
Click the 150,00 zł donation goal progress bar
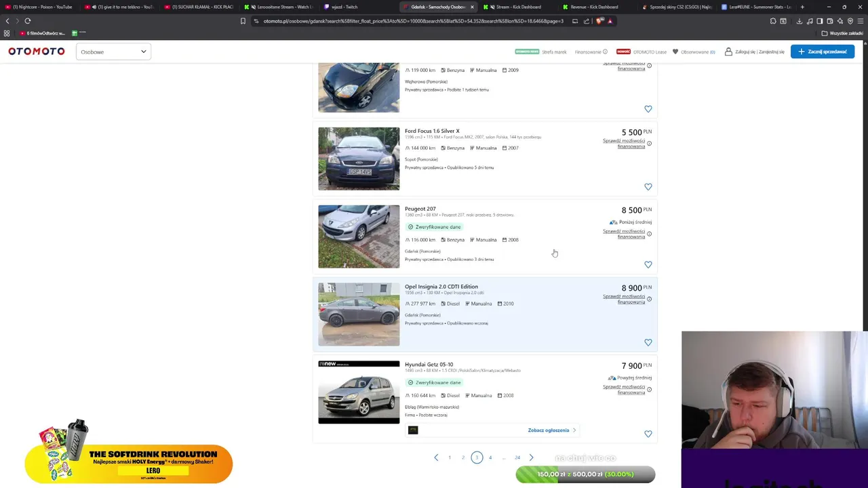585,474
